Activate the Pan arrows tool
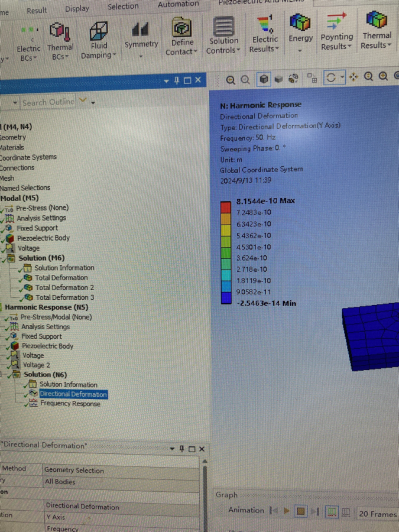 [x=353, y=77]
